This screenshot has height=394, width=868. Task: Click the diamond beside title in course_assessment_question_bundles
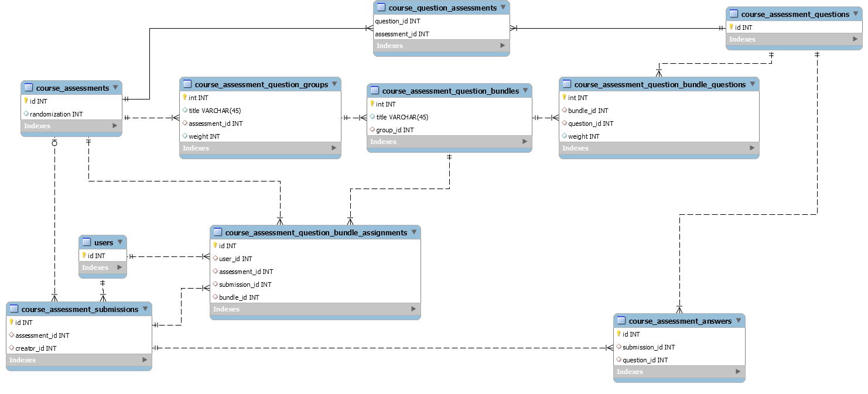(373, 117)
